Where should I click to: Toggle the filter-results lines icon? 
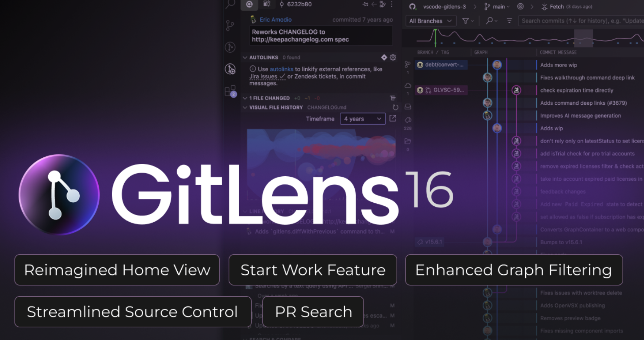click(509, 21)
